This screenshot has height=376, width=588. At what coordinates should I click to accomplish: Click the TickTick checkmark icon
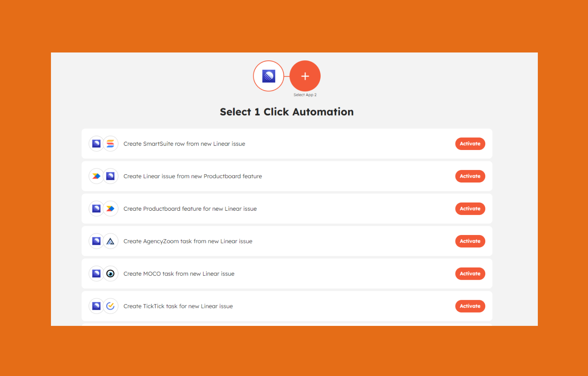point(111,306)
